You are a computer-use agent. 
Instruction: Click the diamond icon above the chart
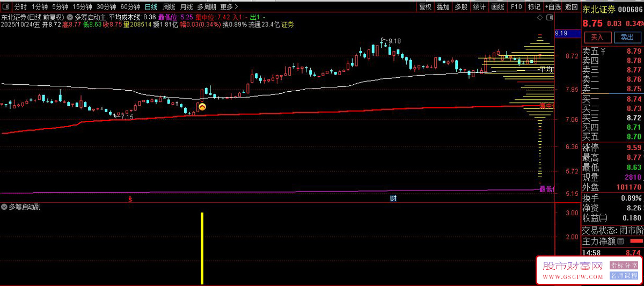tap(540, 17)
